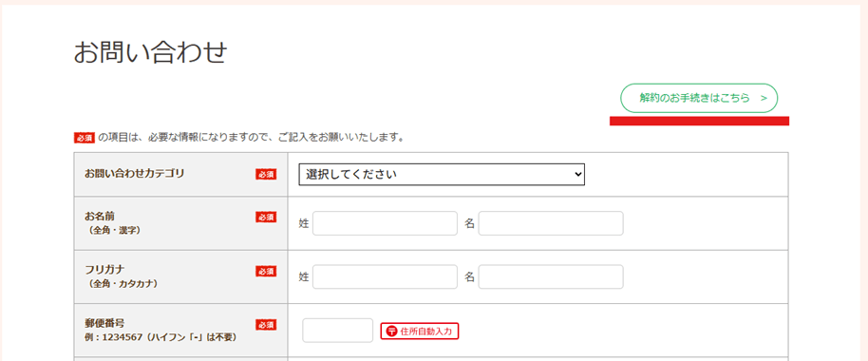Select the お問い合わせ page heading
The image size is (868, 361).
(x=151, y=53)
